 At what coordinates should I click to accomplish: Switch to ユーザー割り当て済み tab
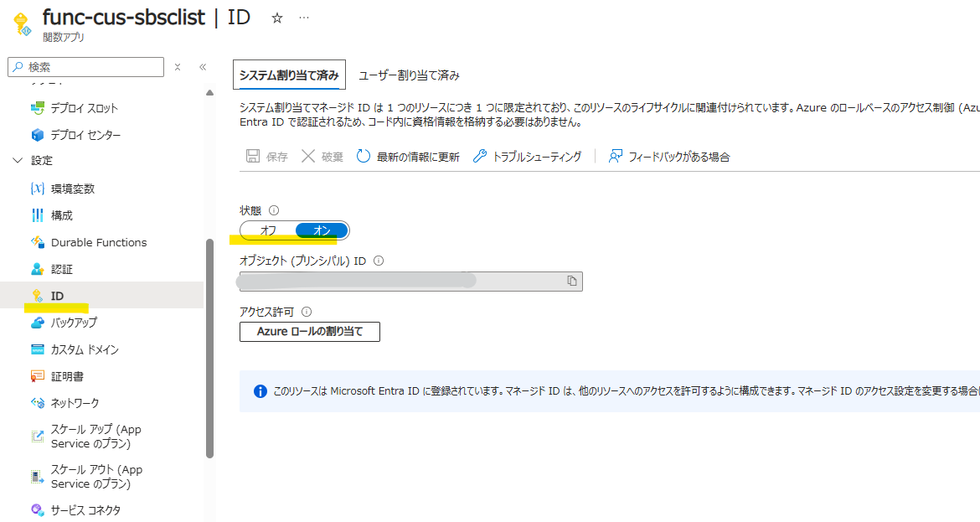(x=410, y=75)
